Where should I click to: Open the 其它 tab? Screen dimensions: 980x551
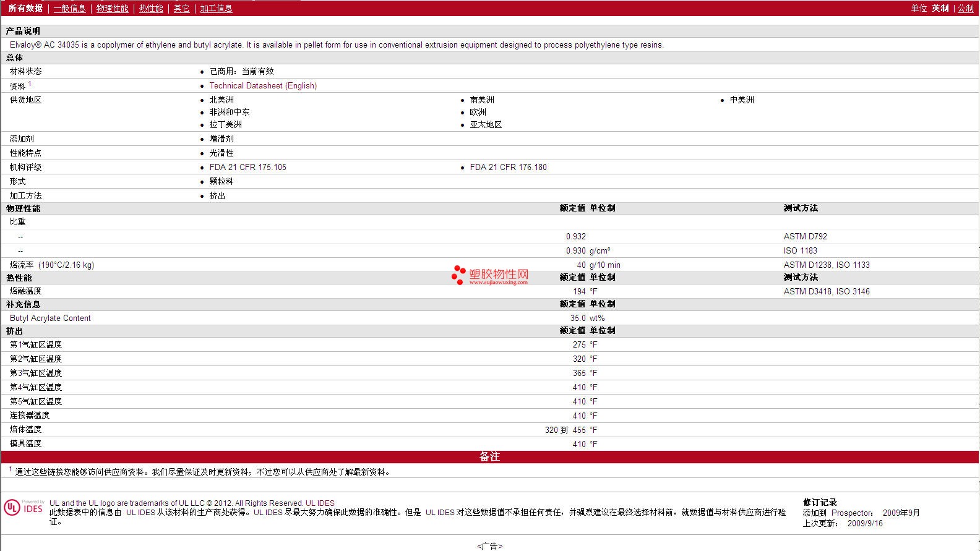point(181,8)
